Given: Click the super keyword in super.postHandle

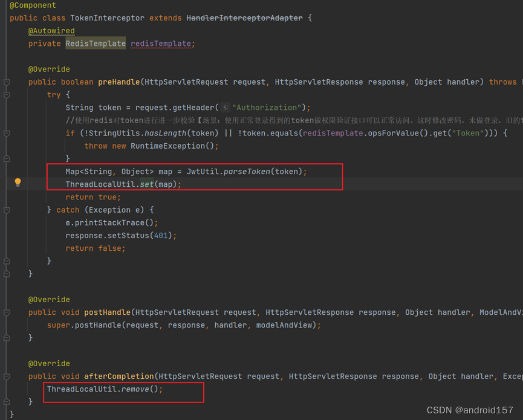Looking at the screenshot, I should [59, 325].
